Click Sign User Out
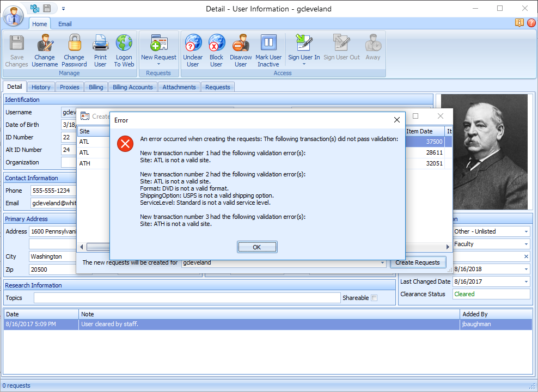538x392 pixels. [341, 49]
